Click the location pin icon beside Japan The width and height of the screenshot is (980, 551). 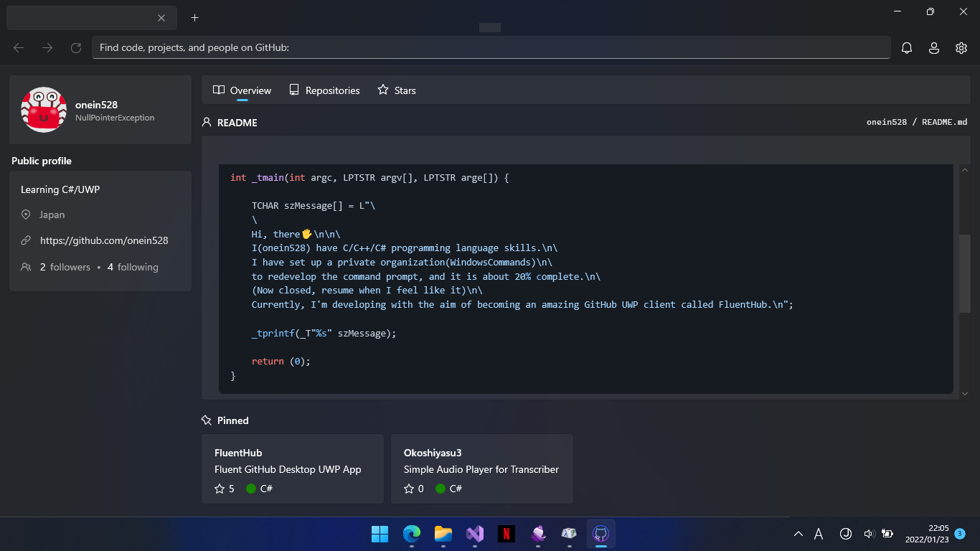click(24, 215)
